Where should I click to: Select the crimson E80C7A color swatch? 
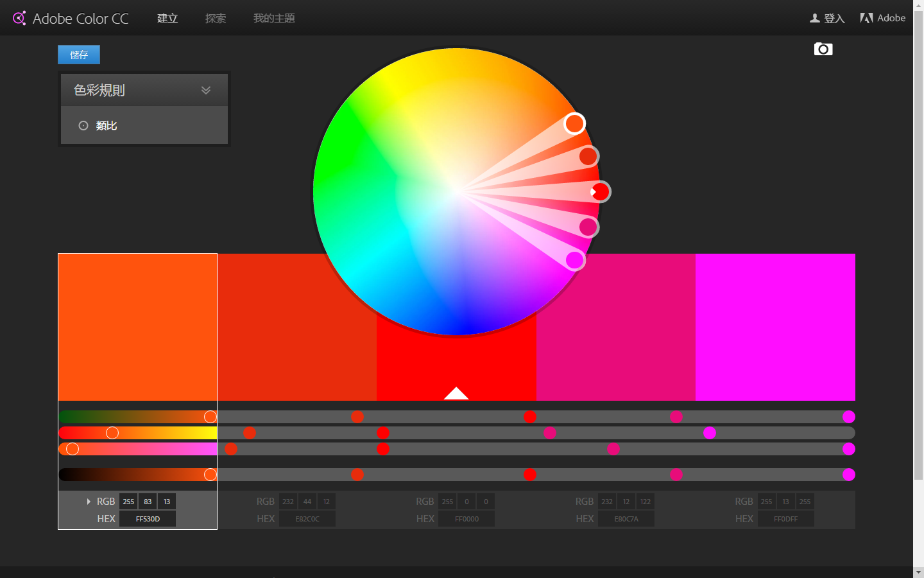[616, 327]
